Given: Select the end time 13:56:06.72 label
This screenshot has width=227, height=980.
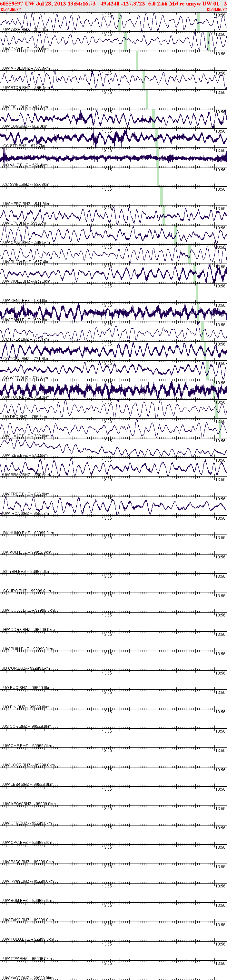Looking at the screenshot, I should pyautogui.click(x=216, y=9).
